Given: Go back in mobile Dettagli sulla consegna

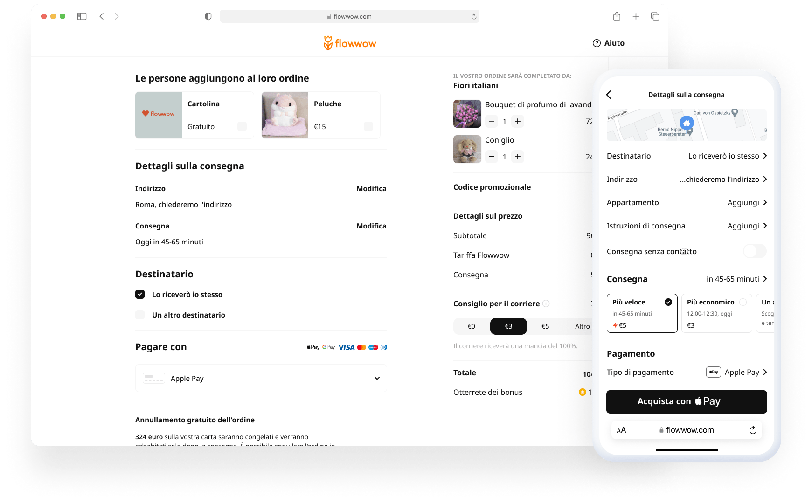Looking at the screenshot, I should (x=609, y=95).
